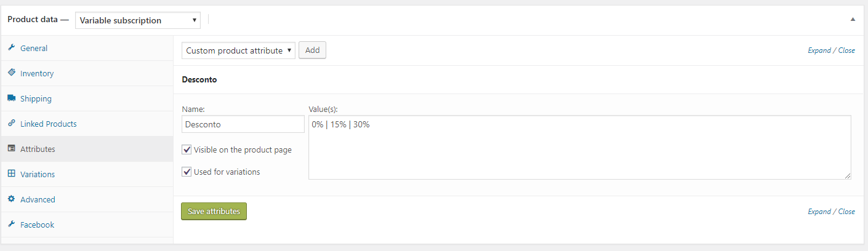
Task: Click the Linked Products chain icon
Action: pyautogui.click(x=11, y=124)
